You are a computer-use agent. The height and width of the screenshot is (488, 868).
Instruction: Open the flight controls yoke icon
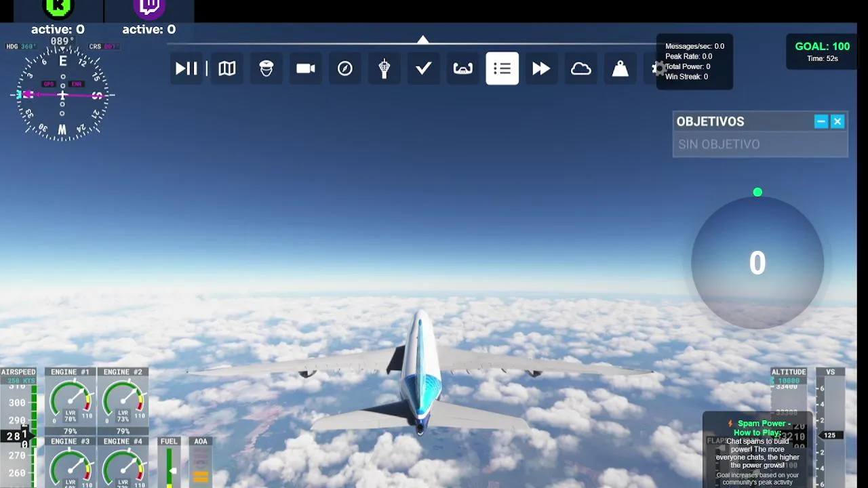463,68
